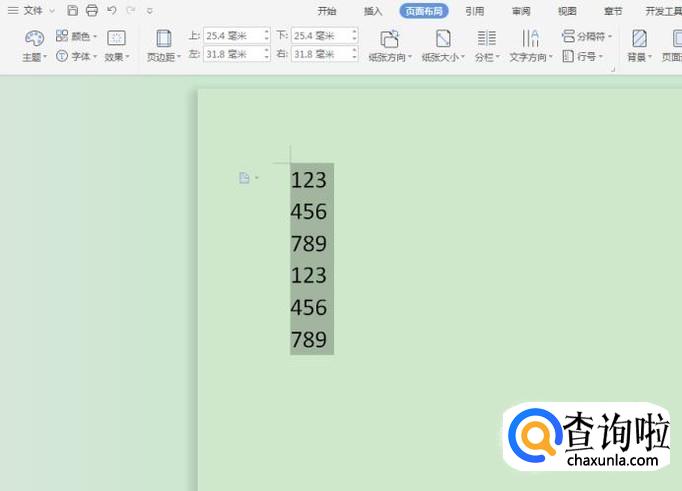Increase the bottom margin with stepper arrow
Screen dimensions: 682x491
354,32
